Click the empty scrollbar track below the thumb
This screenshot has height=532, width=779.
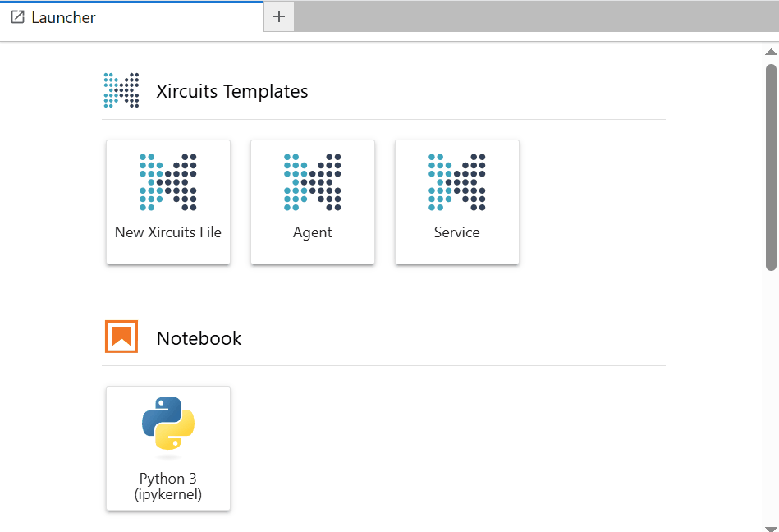771,397
